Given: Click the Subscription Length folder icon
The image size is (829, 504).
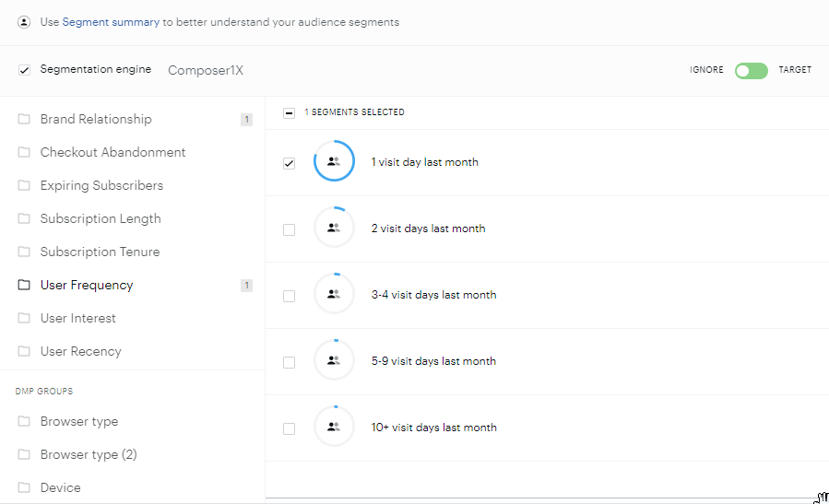Looking at the screenshot, I should 24,218.
